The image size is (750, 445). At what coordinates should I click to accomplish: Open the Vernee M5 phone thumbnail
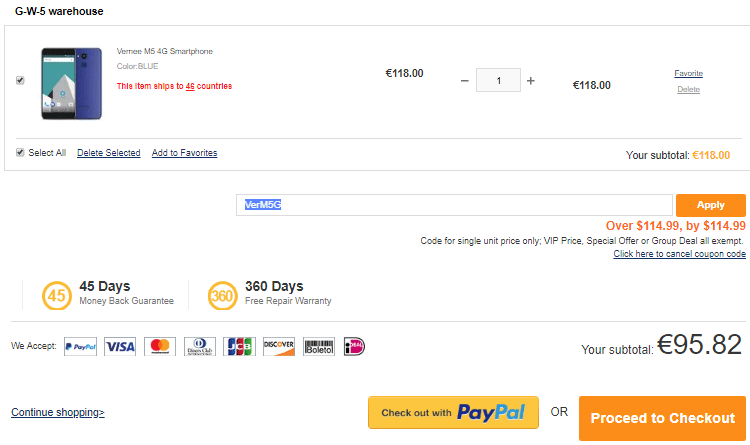pos(71,83)
